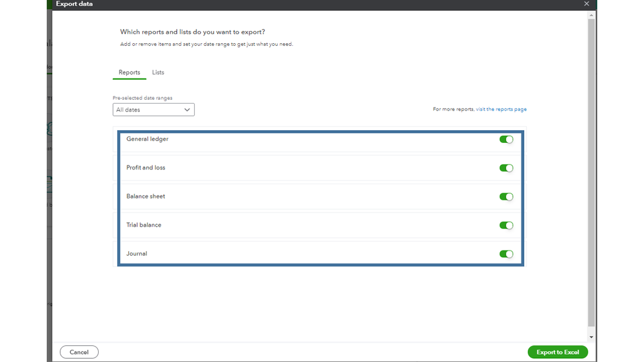Disable the General ledger export toggle
The image size is (644, 362).
point(506,140)
